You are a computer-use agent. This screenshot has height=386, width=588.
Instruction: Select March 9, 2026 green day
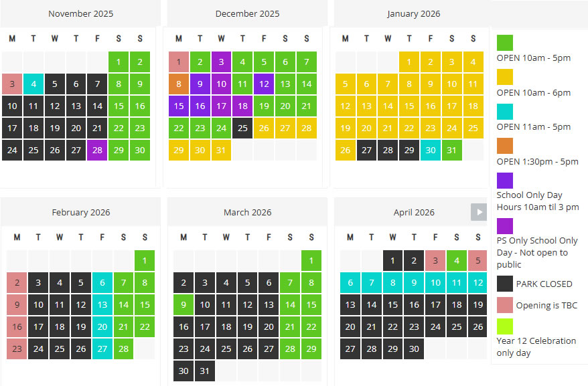tap(183, 304)
